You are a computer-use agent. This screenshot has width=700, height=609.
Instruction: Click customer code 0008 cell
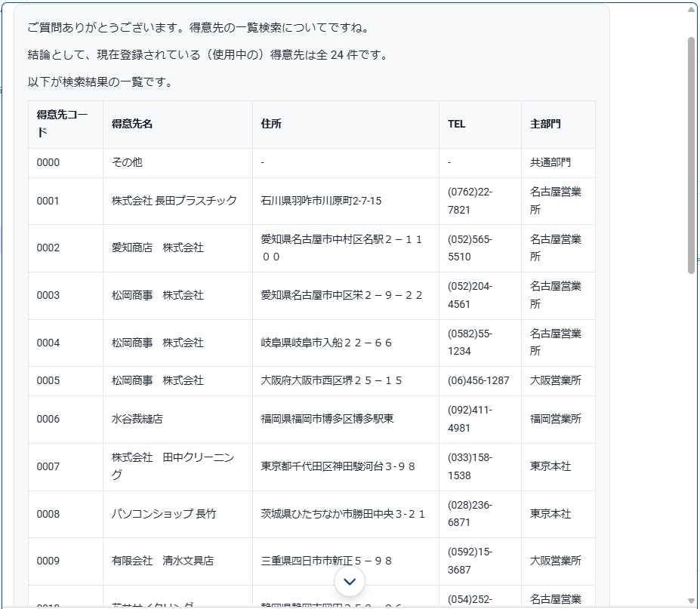pos(66,515)
